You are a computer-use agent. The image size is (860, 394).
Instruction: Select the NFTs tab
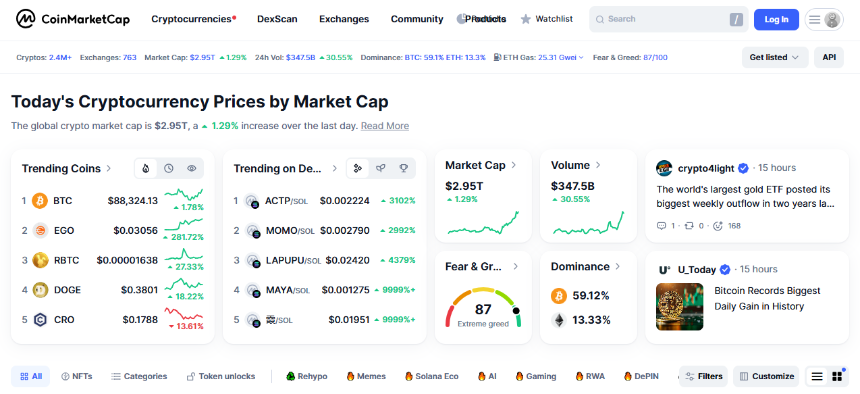click(77, 376)
